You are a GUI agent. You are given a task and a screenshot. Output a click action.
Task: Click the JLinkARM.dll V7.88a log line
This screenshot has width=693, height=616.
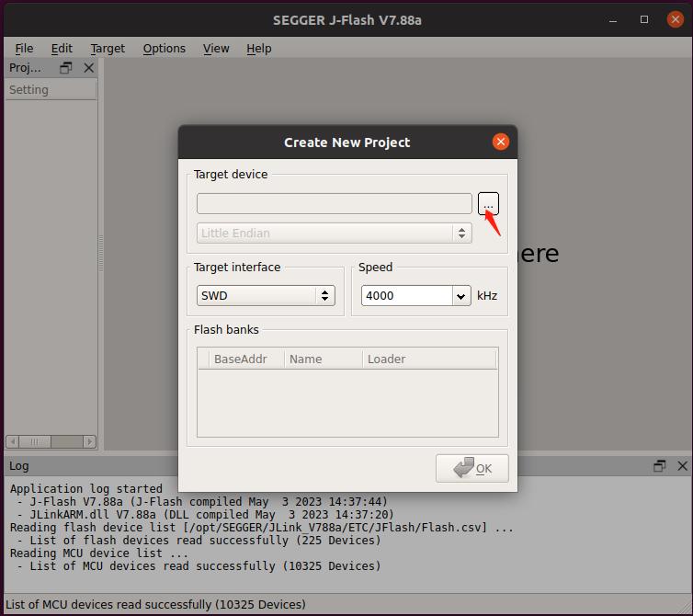point(206,514)
